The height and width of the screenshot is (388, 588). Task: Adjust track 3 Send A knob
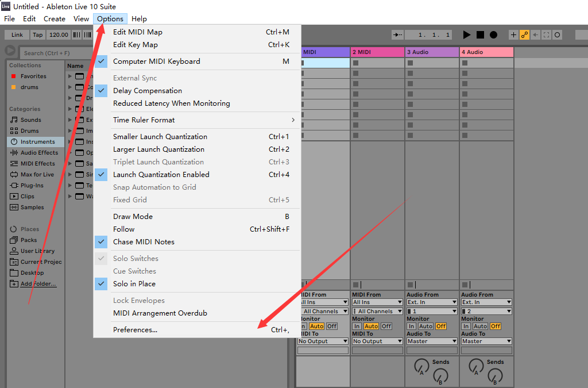[x=421, y=367]
